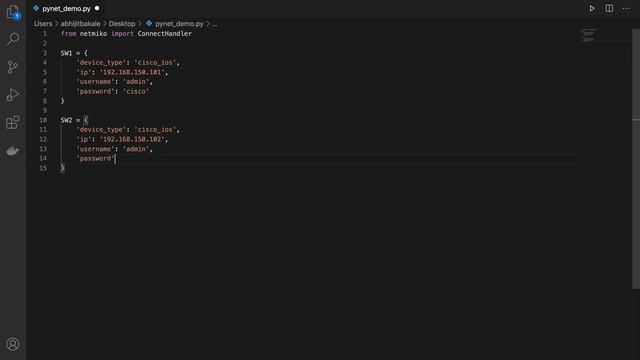The height and width of the screenshot is (360, 640).
Task: Split the editor to the right
Action: tap(609, 9)
